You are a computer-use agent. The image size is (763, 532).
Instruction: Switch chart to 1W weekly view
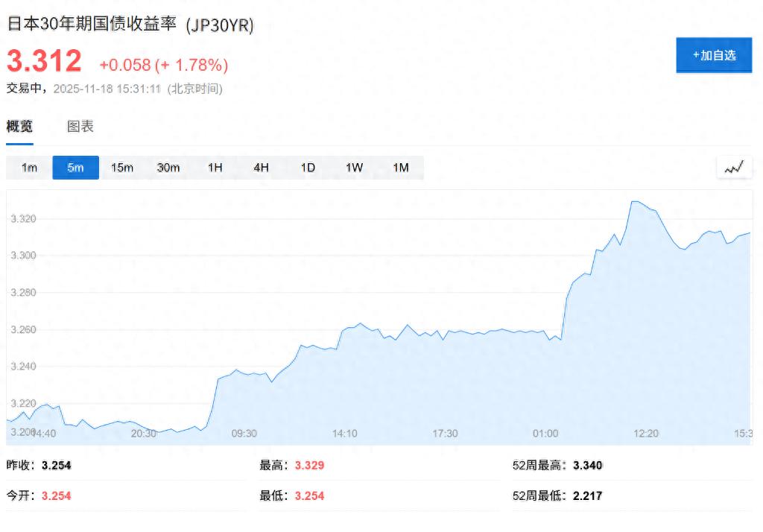[x=354, y=167]
